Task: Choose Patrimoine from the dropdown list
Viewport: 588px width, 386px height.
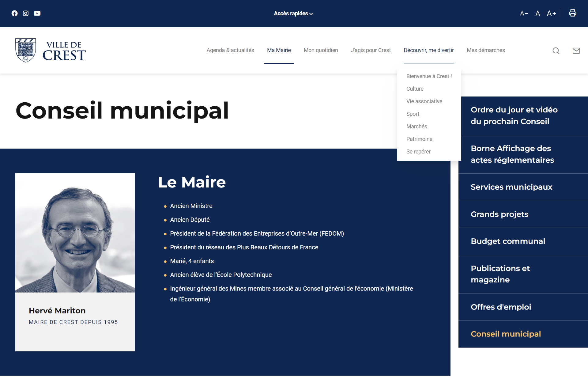Action: [419, 139]
